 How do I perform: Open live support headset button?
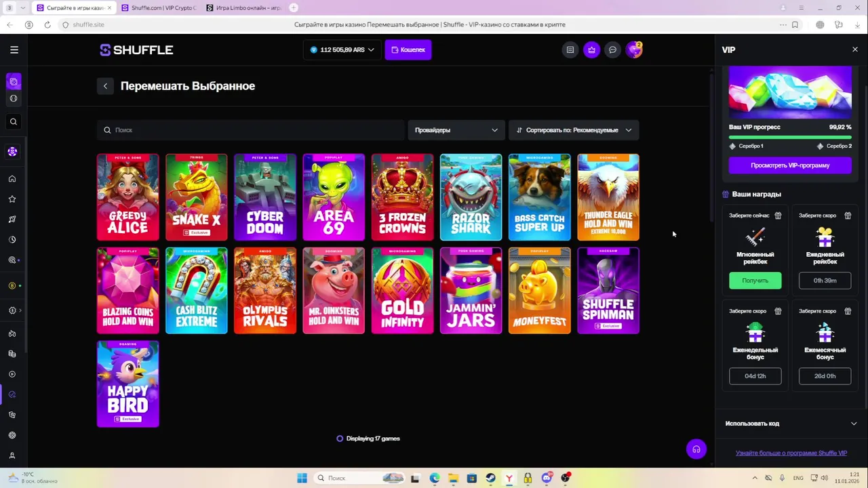pyautogui.click(x=696, y=449)
